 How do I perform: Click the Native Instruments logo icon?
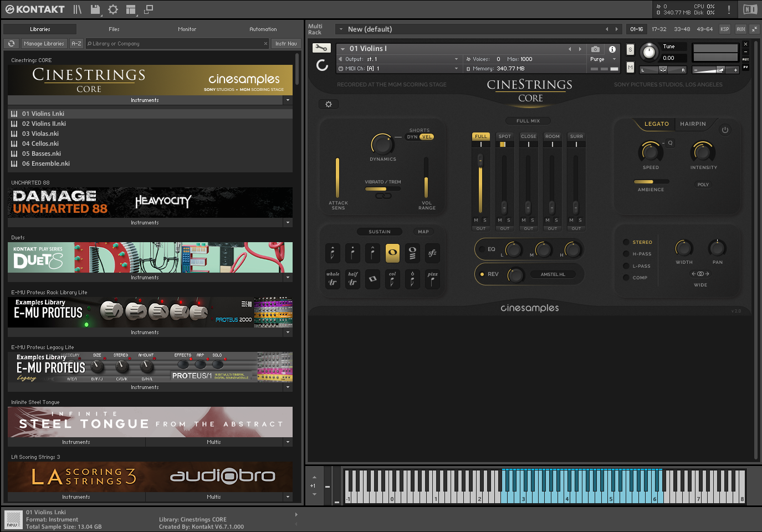click(750, 9)
